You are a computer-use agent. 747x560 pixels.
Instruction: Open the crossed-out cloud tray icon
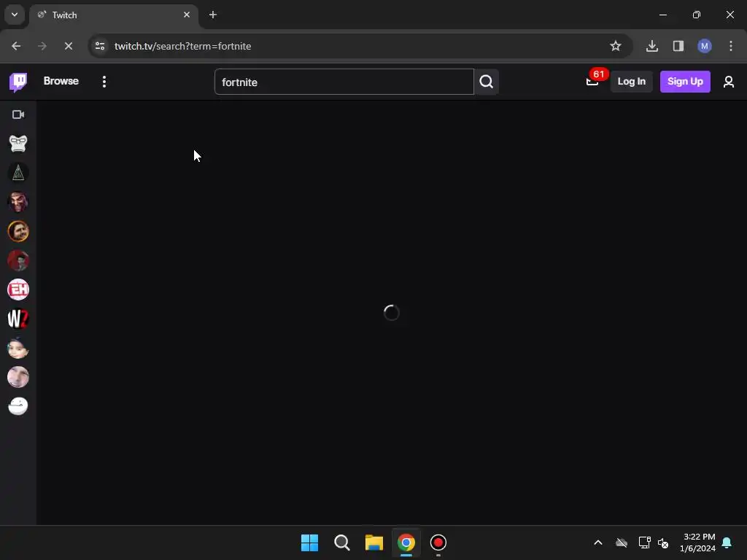click(x=622, y=542)
